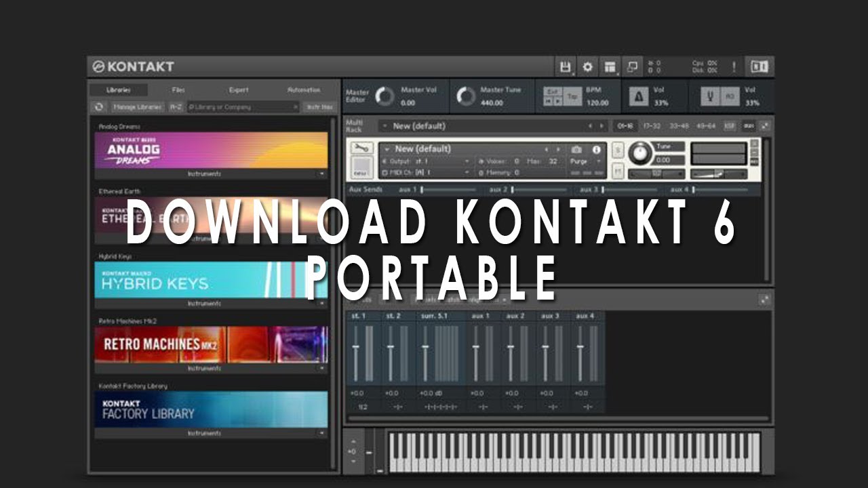868x488 pixels.
Task: Toggle A-Z library sorting
Action: [176, 106]
